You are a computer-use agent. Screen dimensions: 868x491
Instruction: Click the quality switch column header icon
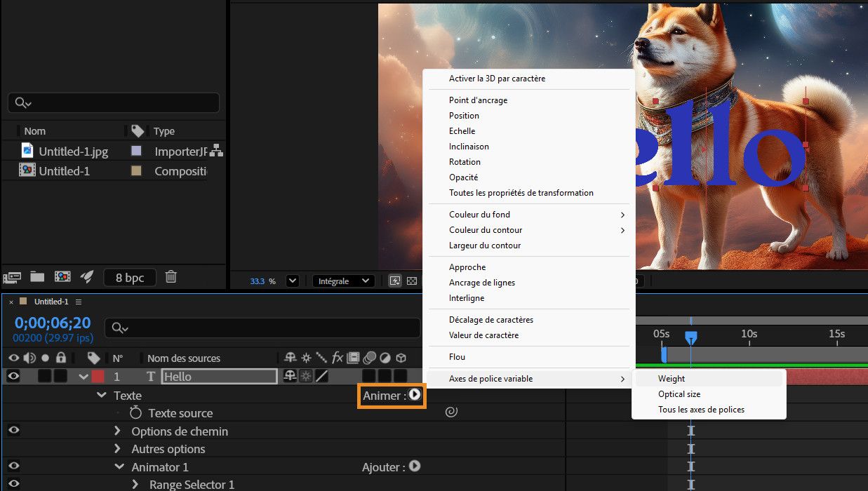tap(321, 357)
